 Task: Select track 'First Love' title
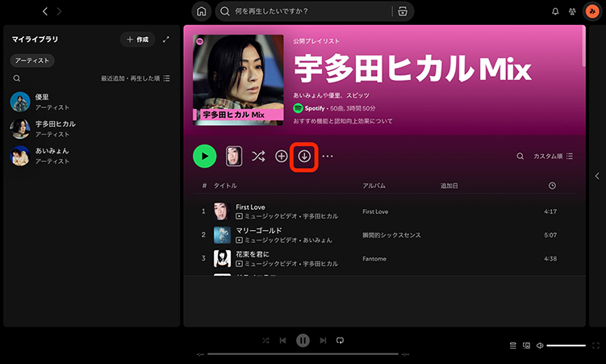[250, 207]
